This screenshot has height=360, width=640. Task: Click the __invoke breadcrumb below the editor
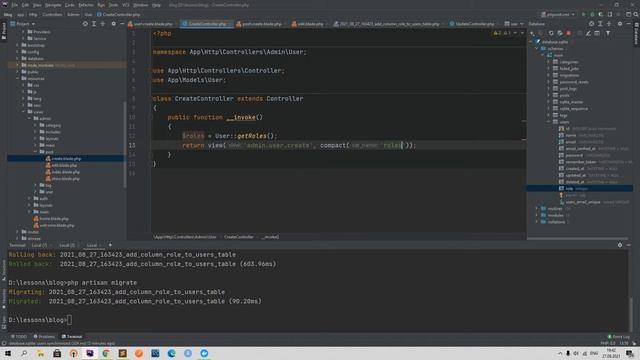pyautogui.click(x=270, y=237)
